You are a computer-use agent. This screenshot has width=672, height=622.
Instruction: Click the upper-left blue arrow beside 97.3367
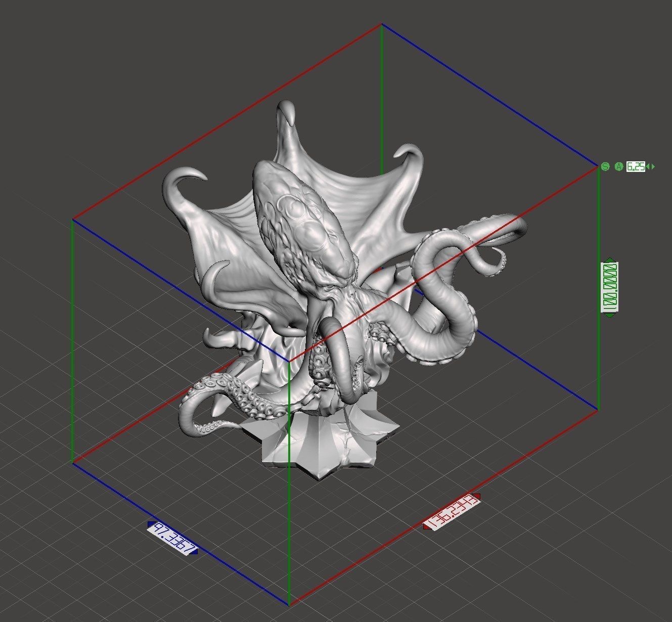[151, 524]
